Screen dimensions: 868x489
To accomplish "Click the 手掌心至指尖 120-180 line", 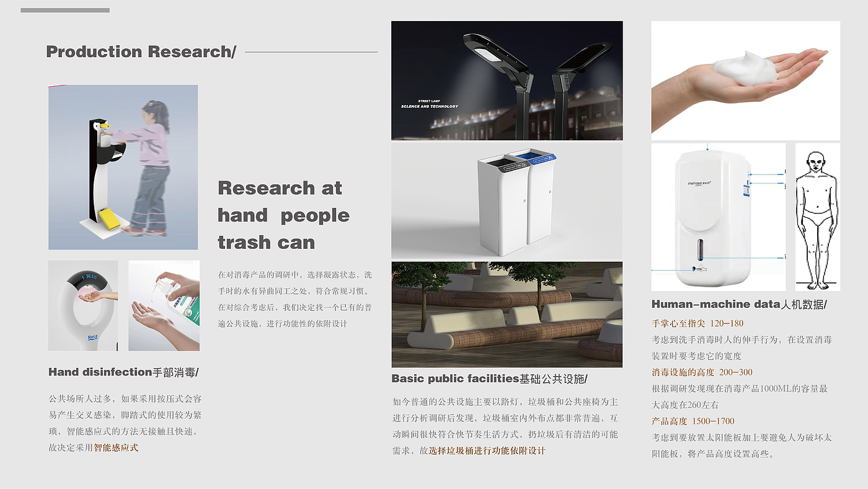I will tap(697, 323).
